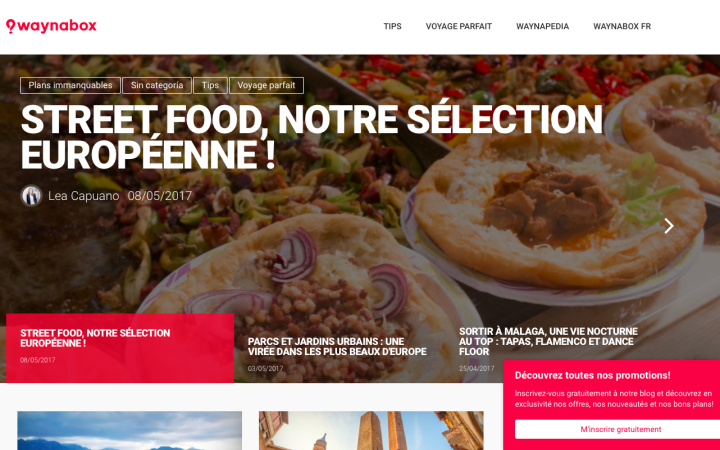Go to the WAYNAPEDIA menu item
This screenshot has width=720, height=450.
tap(542, 27)
